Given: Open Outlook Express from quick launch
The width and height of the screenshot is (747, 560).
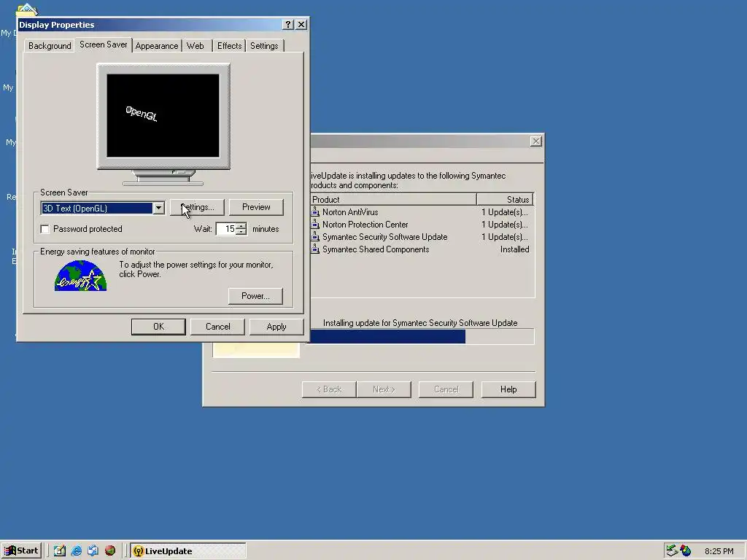Looking at the screenshot, I should point(93,551).
